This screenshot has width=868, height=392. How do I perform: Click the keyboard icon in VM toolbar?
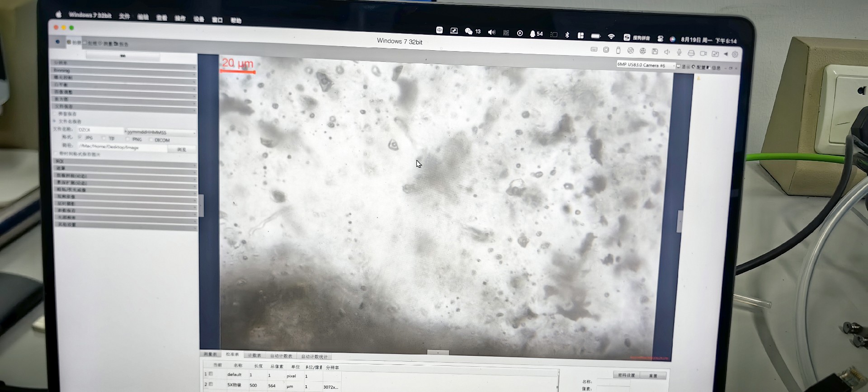pos(594,49)
